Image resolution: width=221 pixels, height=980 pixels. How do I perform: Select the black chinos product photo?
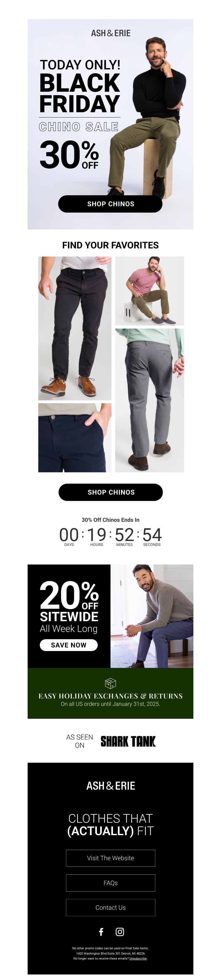click(75, 328)
